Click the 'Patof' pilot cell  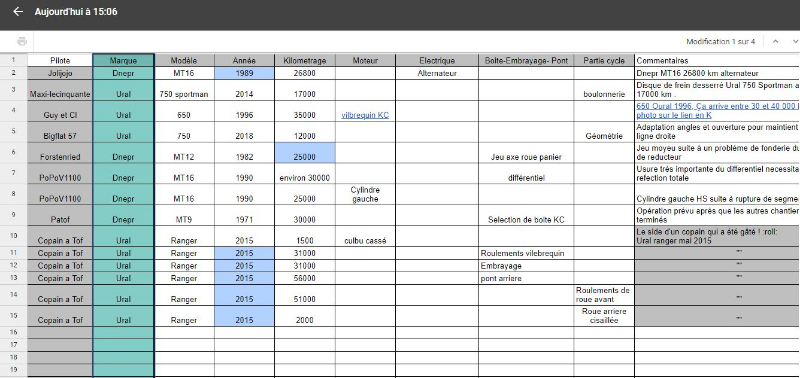coord(60,216)
